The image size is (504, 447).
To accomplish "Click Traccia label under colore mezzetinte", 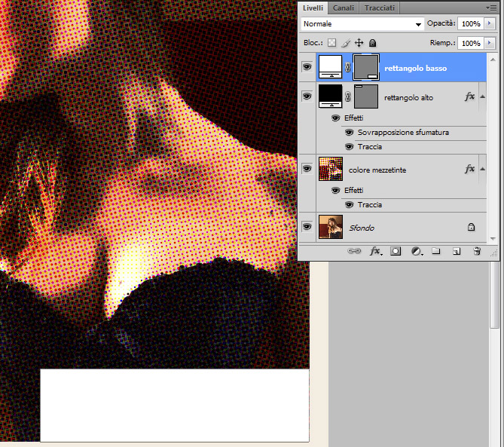I will [370, 205].
